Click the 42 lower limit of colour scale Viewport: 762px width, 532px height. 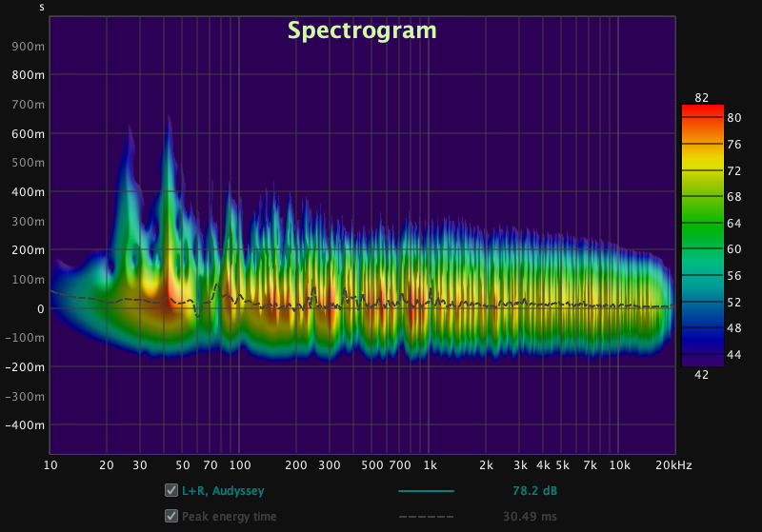click(701, 375)
